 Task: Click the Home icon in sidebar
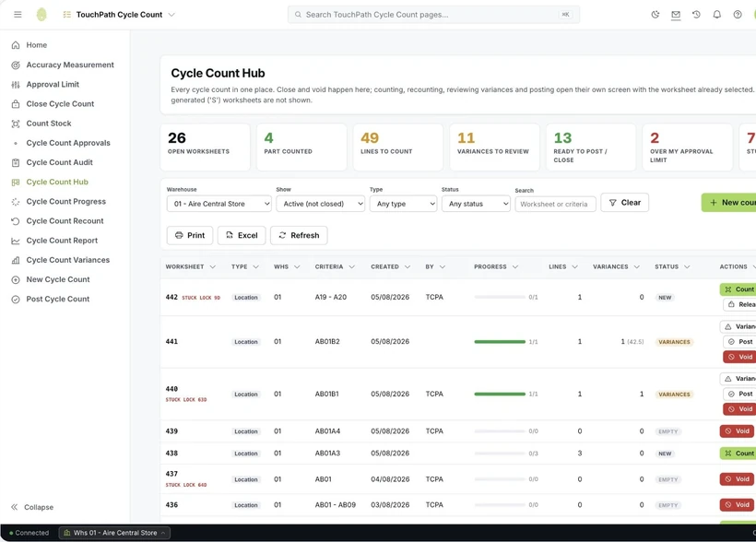point(16,45)
